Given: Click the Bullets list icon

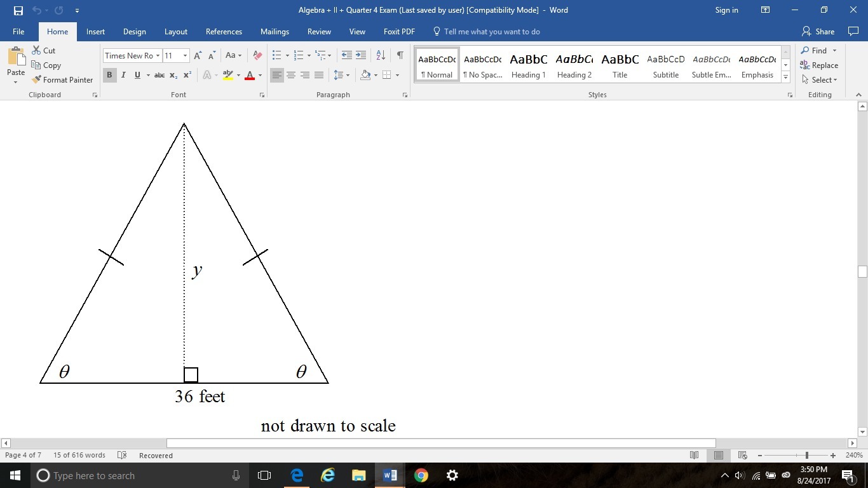Looking at the screenshot, I should [x=276, y=55].
